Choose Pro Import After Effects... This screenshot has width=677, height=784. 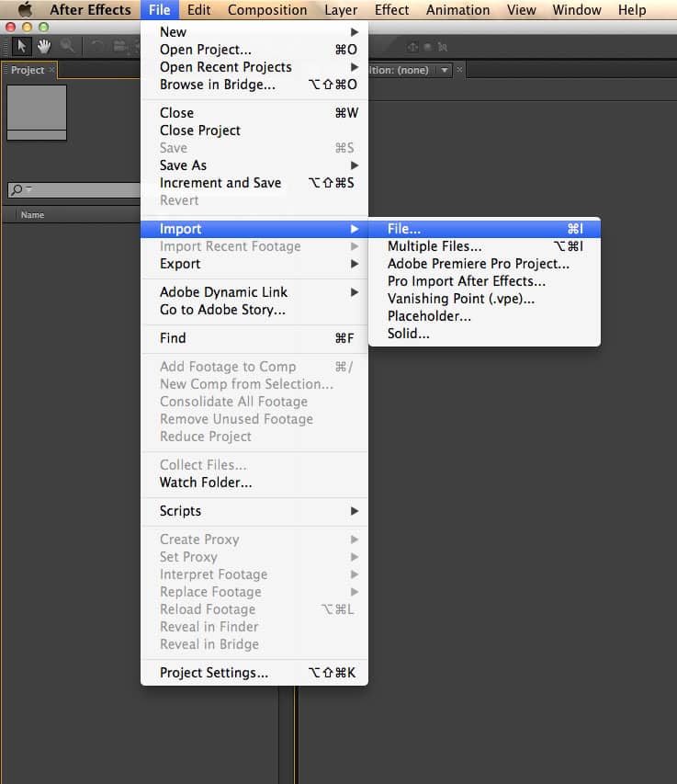coord(485,281)
